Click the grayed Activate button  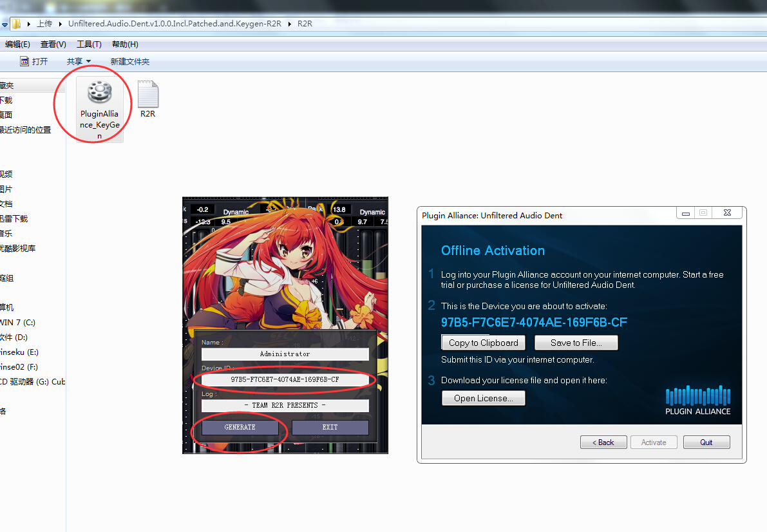(x=654, y=442)
